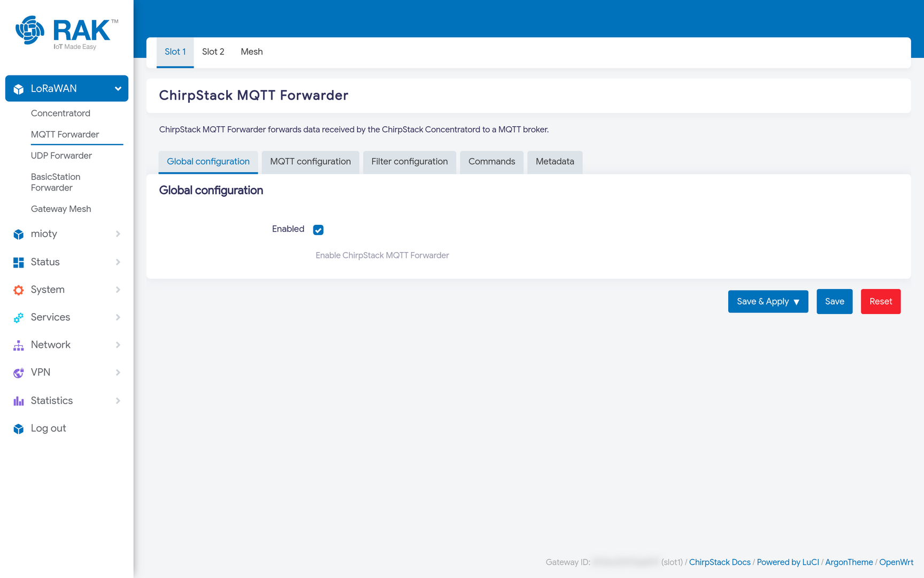
Task: Open the Filter configuration tab
Action: 410,162
